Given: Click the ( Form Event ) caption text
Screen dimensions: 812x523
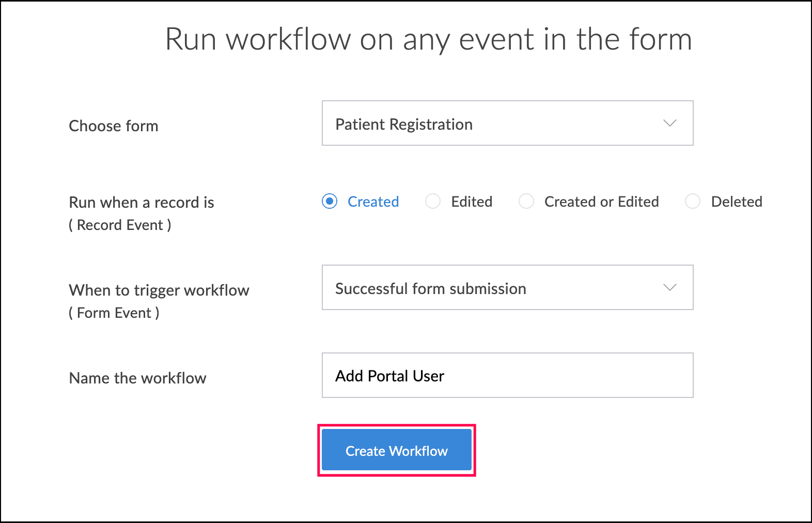Looking at the screenshot, I should coord(114,313).
